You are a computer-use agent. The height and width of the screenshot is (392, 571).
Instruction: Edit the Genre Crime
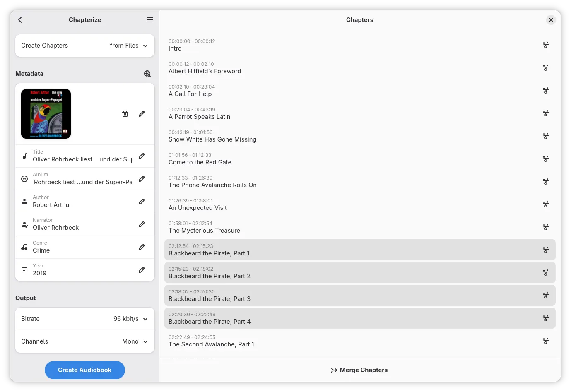click(x=142, y=247)
